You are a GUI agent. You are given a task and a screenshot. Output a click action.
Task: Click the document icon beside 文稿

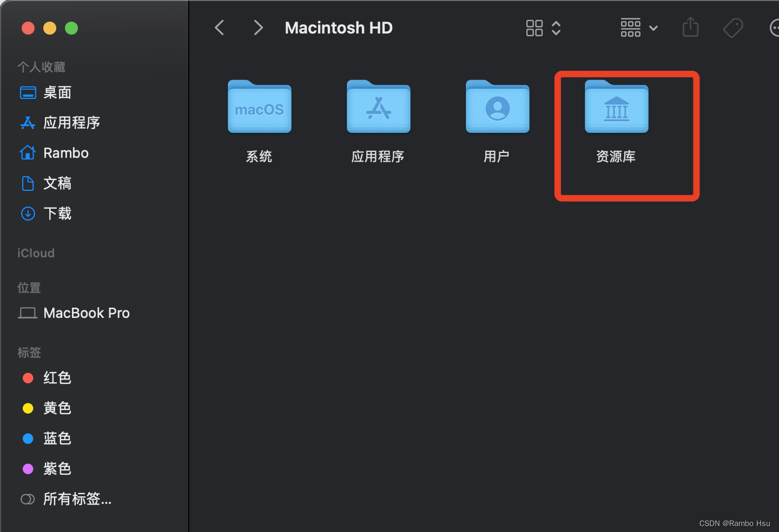click(28, 183)
